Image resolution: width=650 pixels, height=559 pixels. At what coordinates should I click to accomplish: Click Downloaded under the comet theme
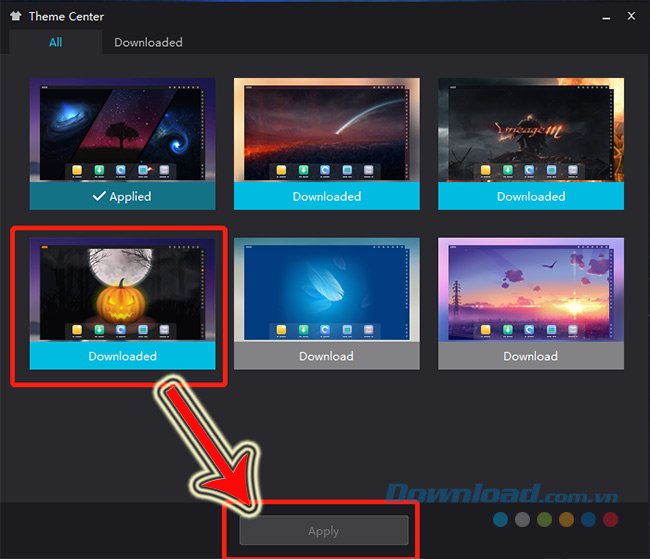326,197
